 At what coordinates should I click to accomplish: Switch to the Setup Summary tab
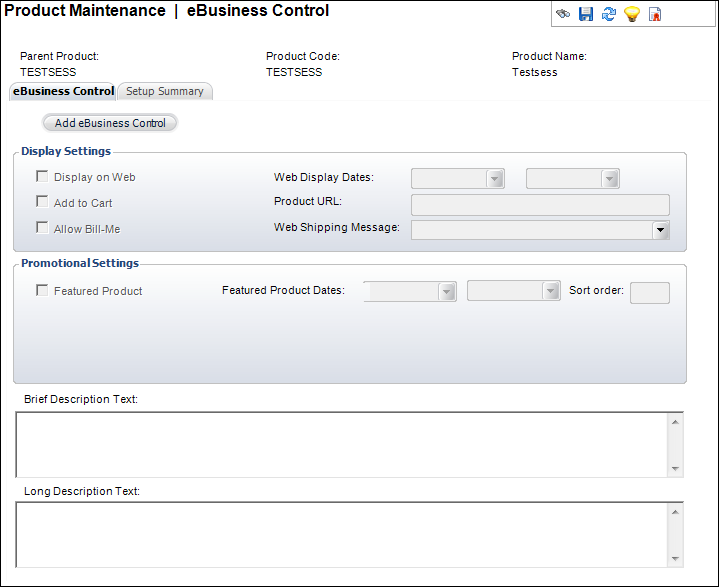[x=164, y=91]
